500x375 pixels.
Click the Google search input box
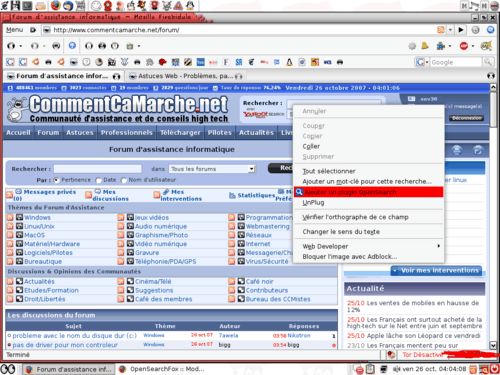tap(456, 62)
